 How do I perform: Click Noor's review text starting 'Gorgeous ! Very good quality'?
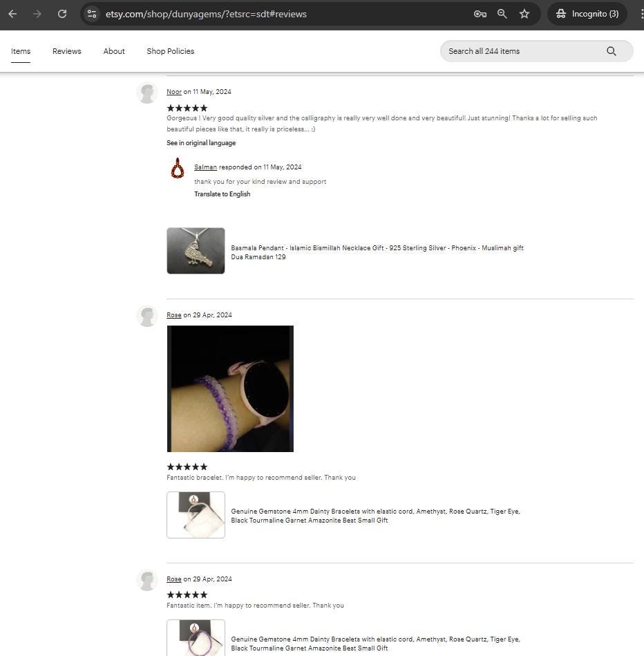(x=382, y=124)
